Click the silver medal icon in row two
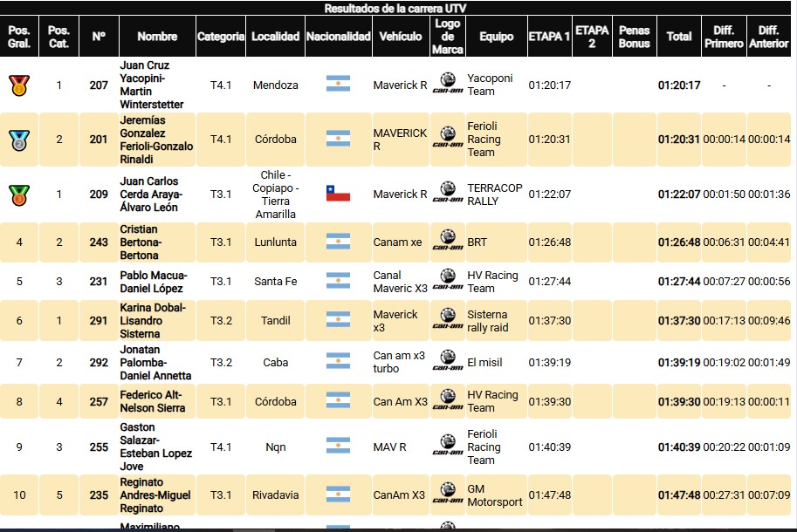797x532 pixels. pos(19,140)
